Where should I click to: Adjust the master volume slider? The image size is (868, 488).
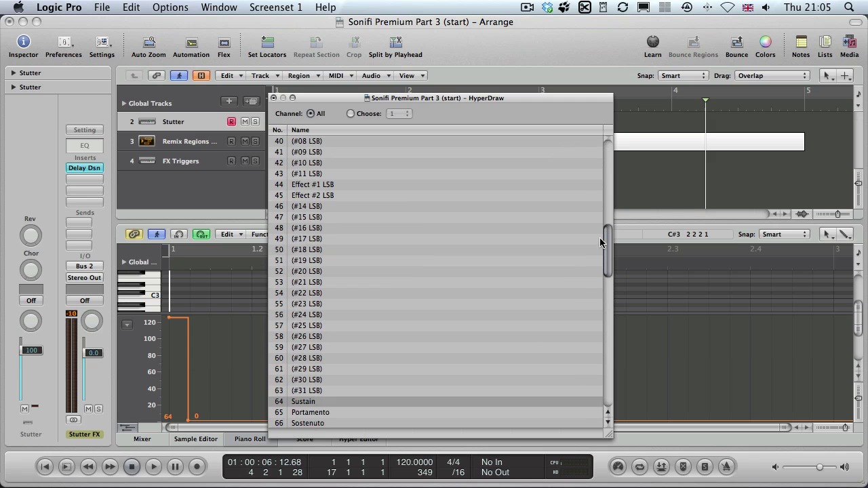click(819, 467)
